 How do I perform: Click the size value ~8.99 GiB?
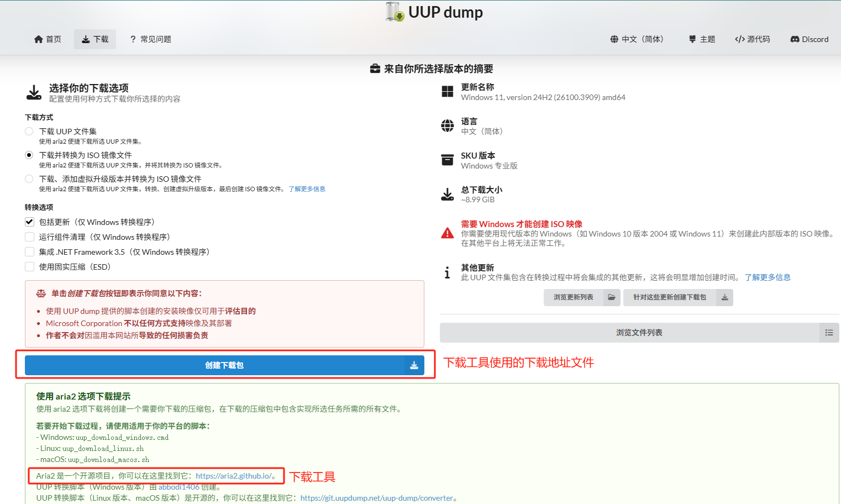(x=478, y=200)
